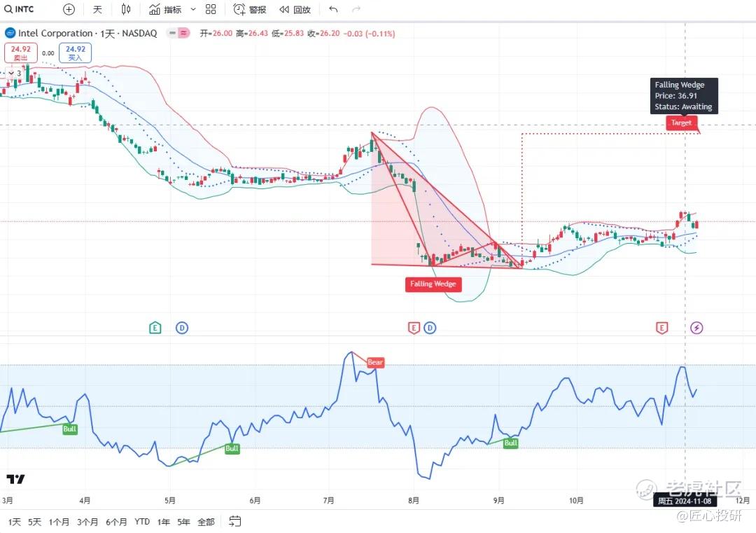Screen dimensions: 756x533
Task: Click the red 24.92 卖出 sell button
Action: tap(21, 53)
